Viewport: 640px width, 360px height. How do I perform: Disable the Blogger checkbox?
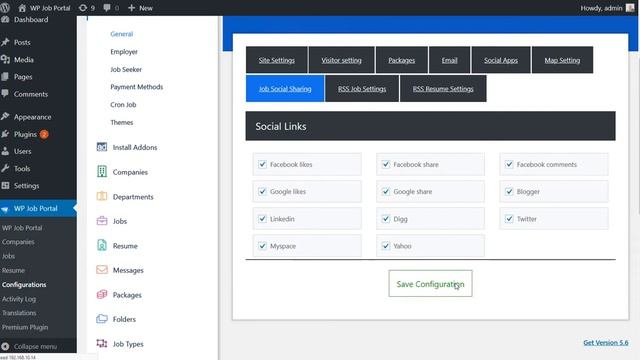tap(509, 191)
